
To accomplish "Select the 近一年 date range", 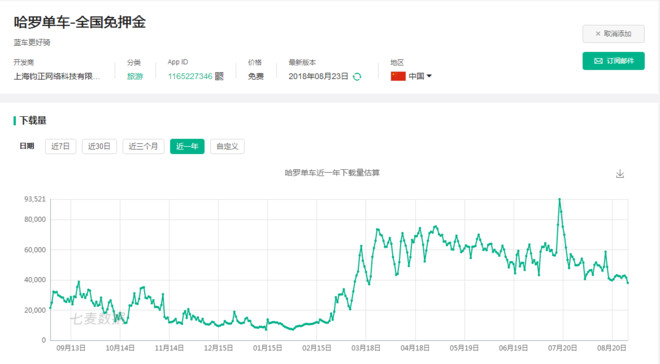I will coord(187,146).
